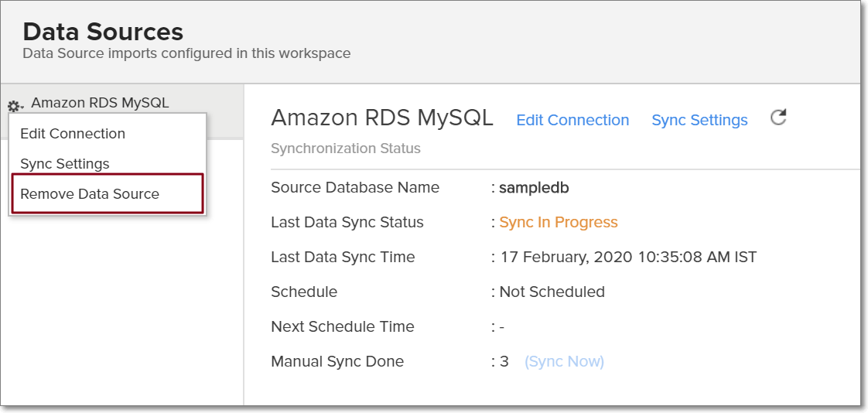Click the orange Sync In Progress status
Image resolution: width=868 pixels, height=413 pixels.
click(x=559, y=222)
